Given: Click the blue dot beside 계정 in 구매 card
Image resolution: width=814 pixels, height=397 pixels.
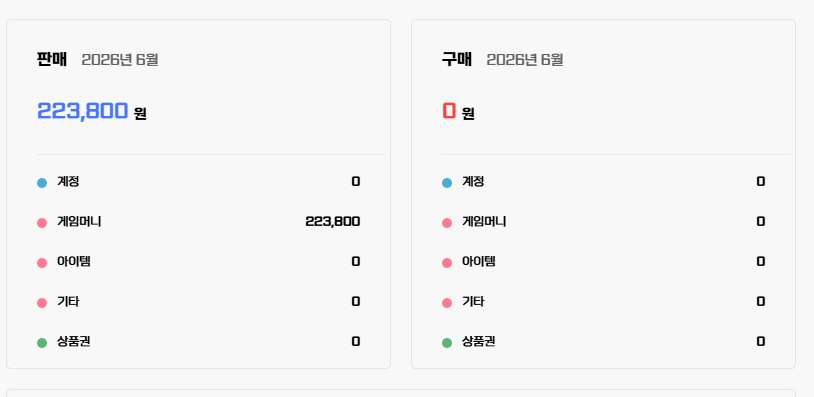Looking at the screenshot, I should (x=447, y=183).
